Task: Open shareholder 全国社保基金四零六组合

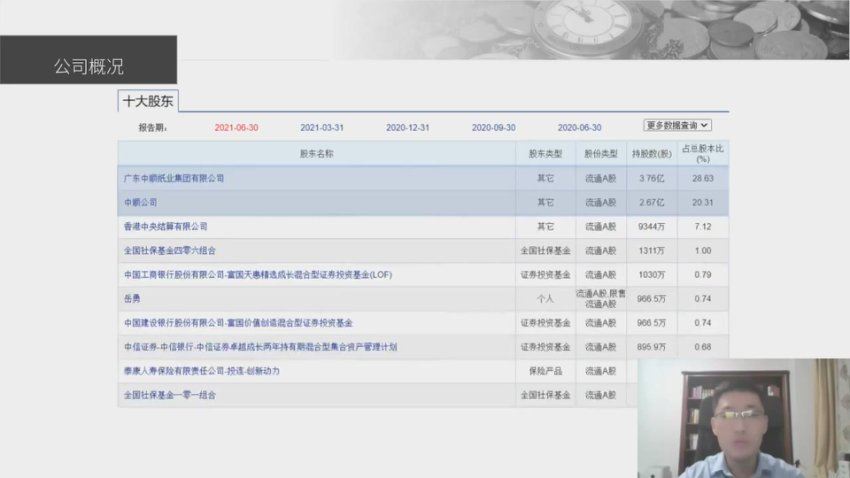Action: (x=170, y=250)
